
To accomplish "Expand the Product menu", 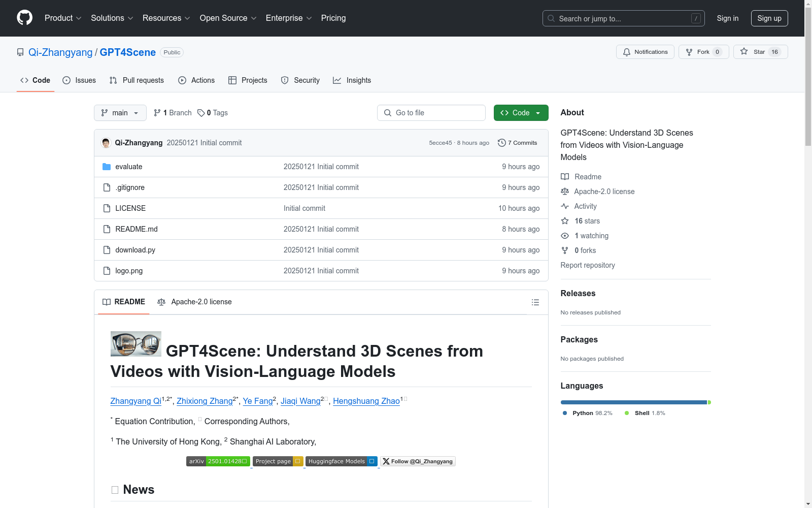I will (63, 18).
